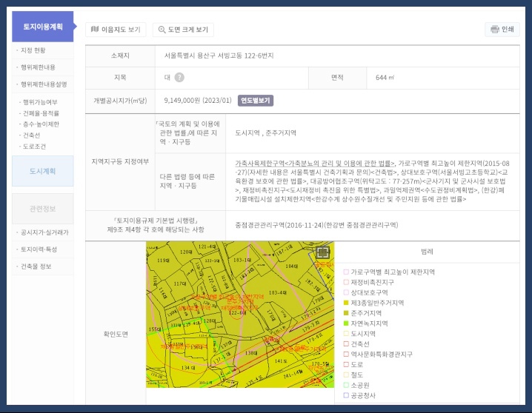The image size is (532, 413).
Task: Select the 도시계획 tab
Action: click(x=43, y=171)
